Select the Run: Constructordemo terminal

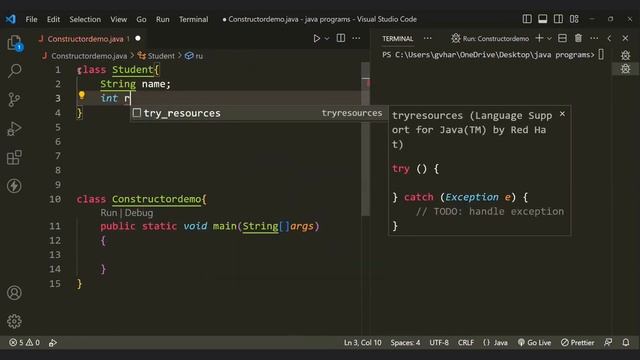(x=490, y=39)
